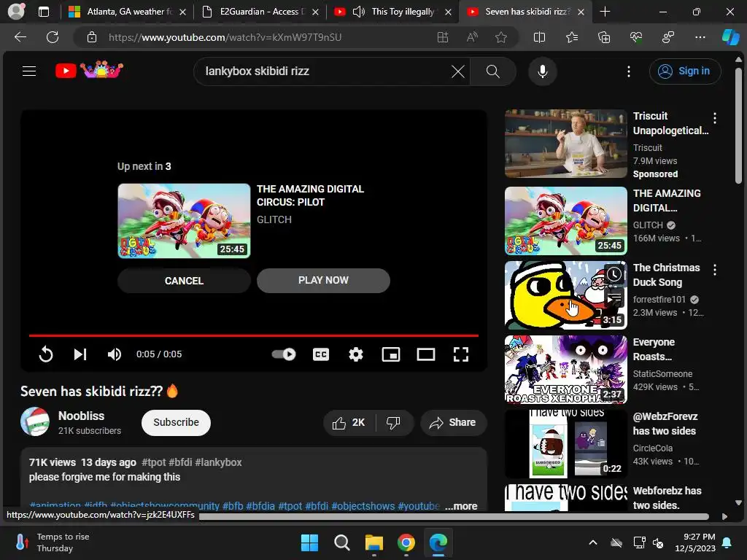Open the #tpot hashtag in header line
This screenshot has width=747, height=560.
tap(153, 462)
